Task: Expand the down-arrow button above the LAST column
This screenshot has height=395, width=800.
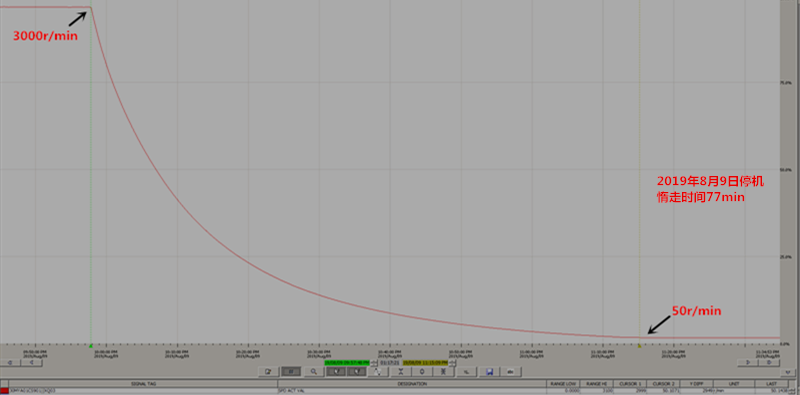Action: (788, 373)
